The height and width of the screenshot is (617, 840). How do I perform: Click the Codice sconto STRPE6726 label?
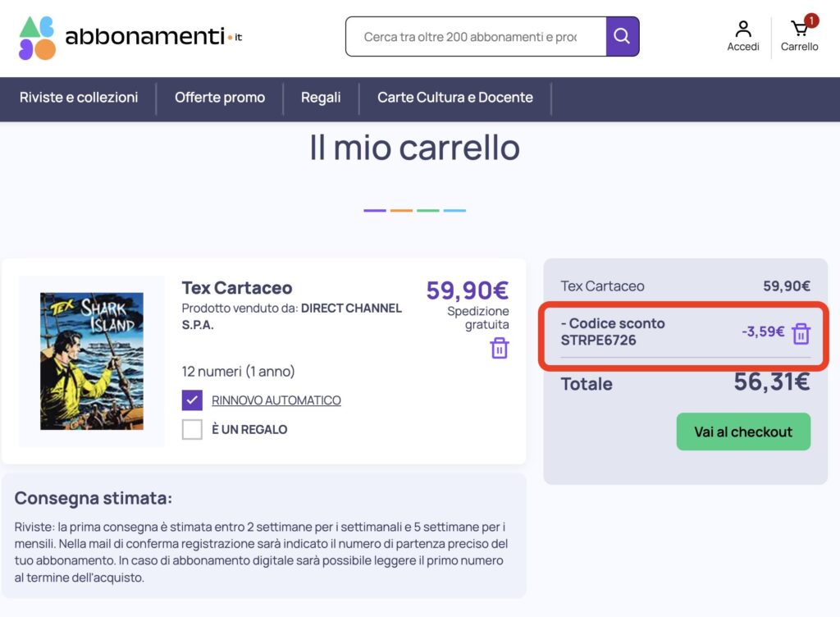pyautogui.click(x=613, y=331)
